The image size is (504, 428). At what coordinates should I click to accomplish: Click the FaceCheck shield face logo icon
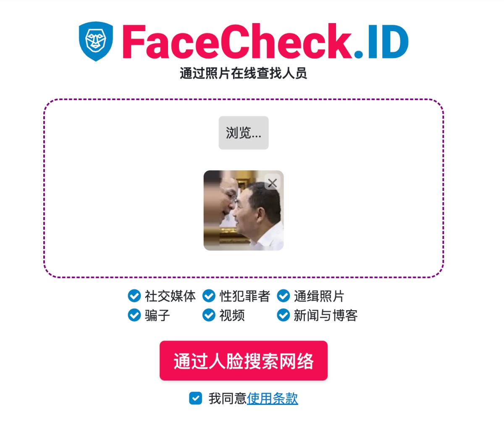coord(96,41)
